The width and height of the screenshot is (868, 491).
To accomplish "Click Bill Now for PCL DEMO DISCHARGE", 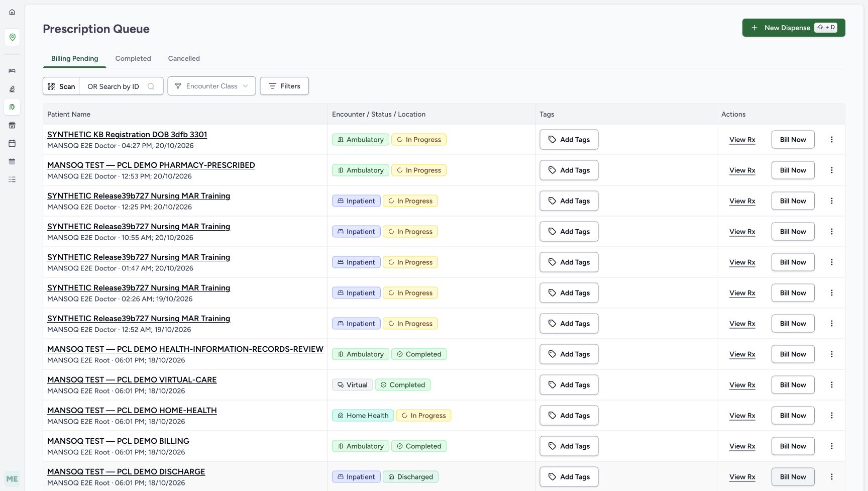I will click(x=793, y=477).
